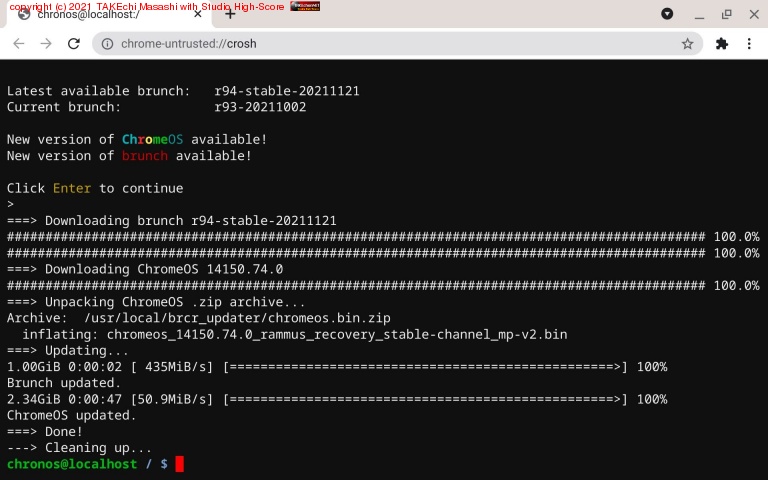The height and width of the screenshot is (480, 768).
Task: Close the browser window
Action: click(x=752, y=14)
